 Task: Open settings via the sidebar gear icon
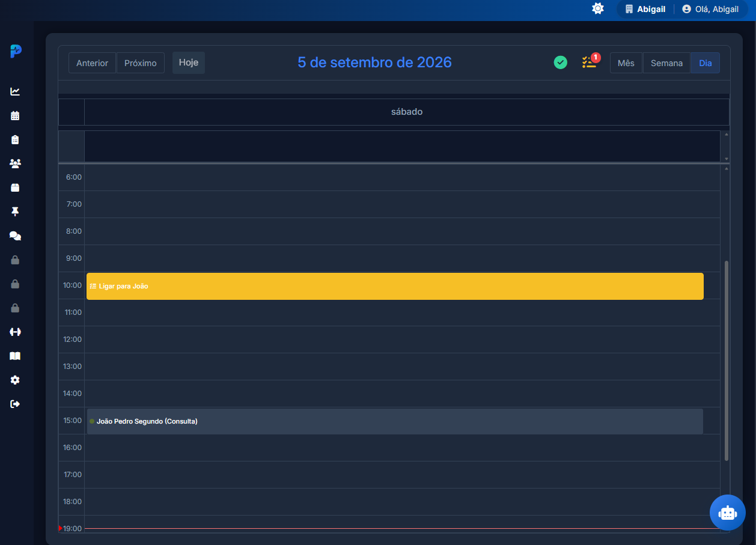[x=15, y=380]
